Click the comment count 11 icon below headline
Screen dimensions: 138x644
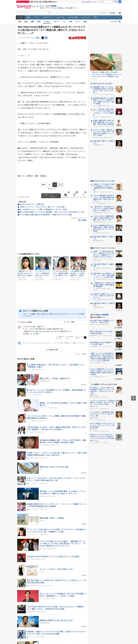33,38
